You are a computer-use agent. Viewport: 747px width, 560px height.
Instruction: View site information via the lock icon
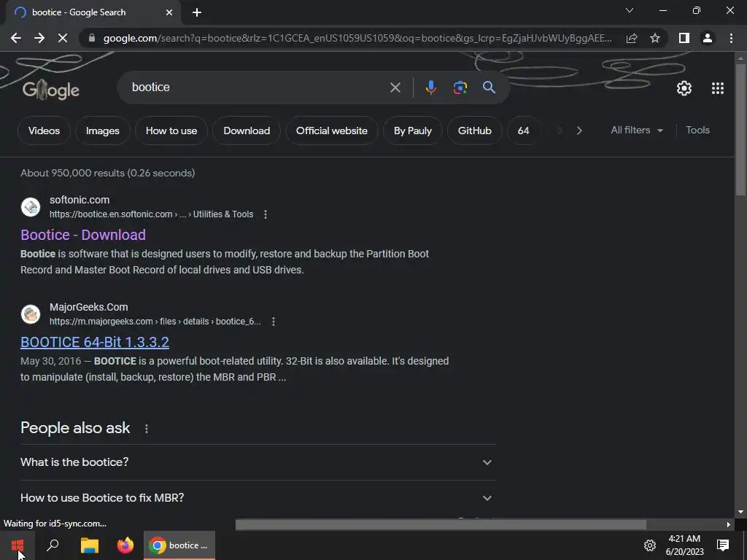[x=92, y=38]
